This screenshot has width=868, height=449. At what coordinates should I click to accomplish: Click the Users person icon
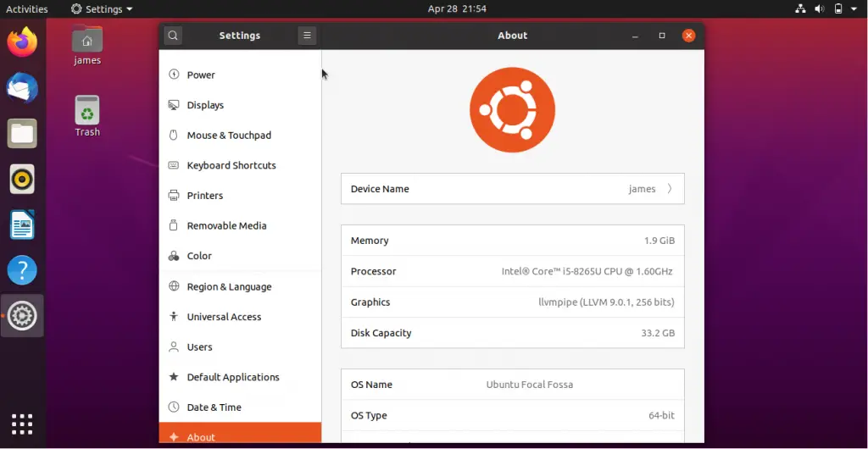(x=174, y=346)
